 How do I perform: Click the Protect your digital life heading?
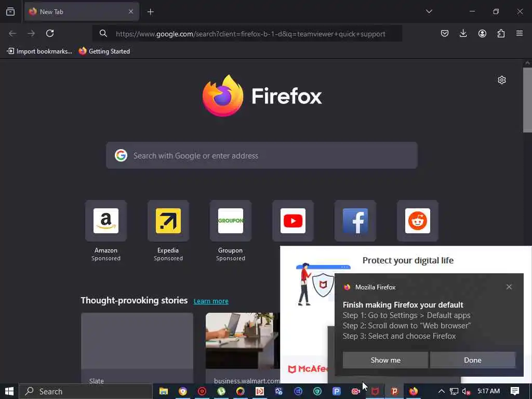[x=408, y=260]
